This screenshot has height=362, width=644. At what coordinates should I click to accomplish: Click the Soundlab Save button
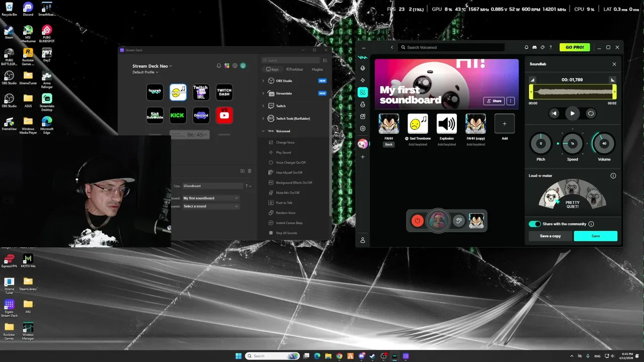[x=596, y=236]
